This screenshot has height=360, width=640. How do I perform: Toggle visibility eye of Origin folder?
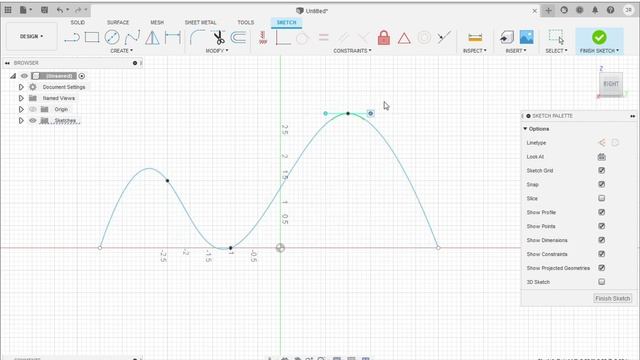33,109
